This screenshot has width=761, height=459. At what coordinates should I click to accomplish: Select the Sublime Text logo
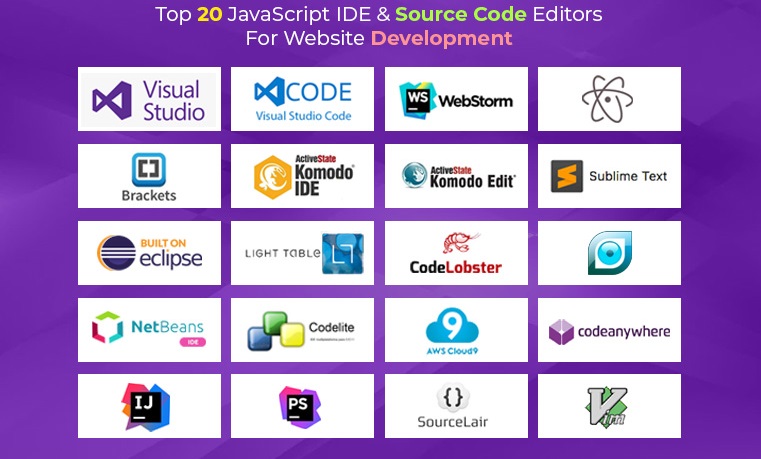pos(609,176)
